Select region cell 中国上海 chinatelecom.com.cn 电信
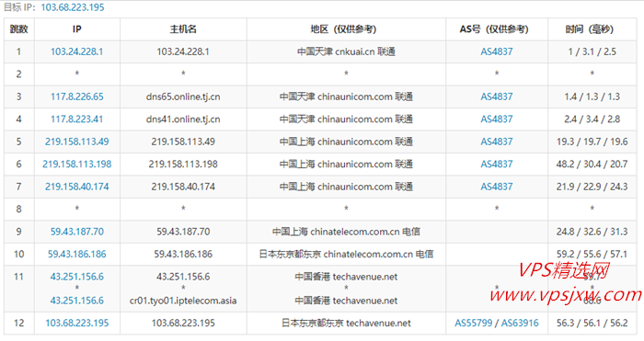The width and height of the screenshot is (644, 341). pyautogui.click(x=346, y=232)
